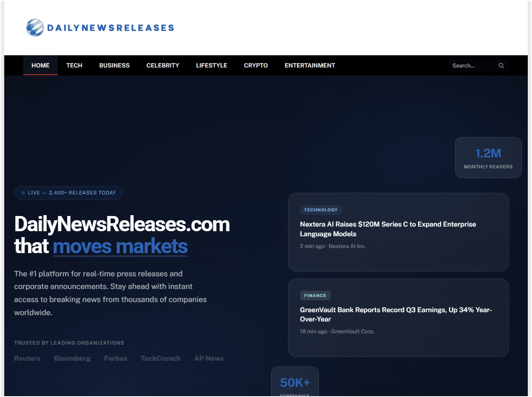Click the Forbes trusted organization name
This screenshot has width=532, height=397.
click(x=116, y=358)
